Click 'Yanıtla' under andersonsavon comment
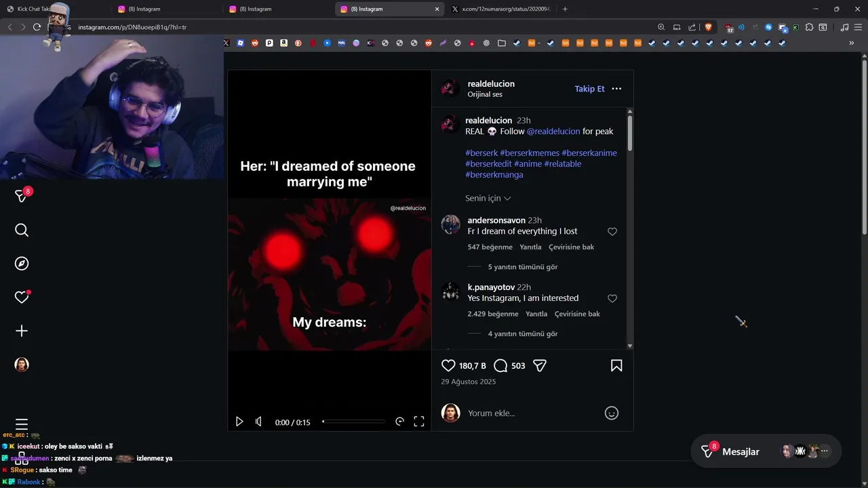868x488 pixels. (x=530, y=247)
